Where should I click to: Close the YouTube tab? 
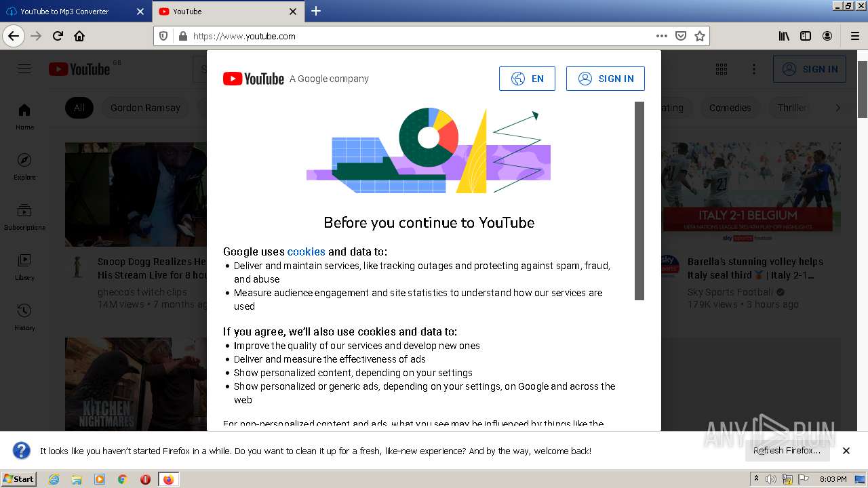coord(293,12)
